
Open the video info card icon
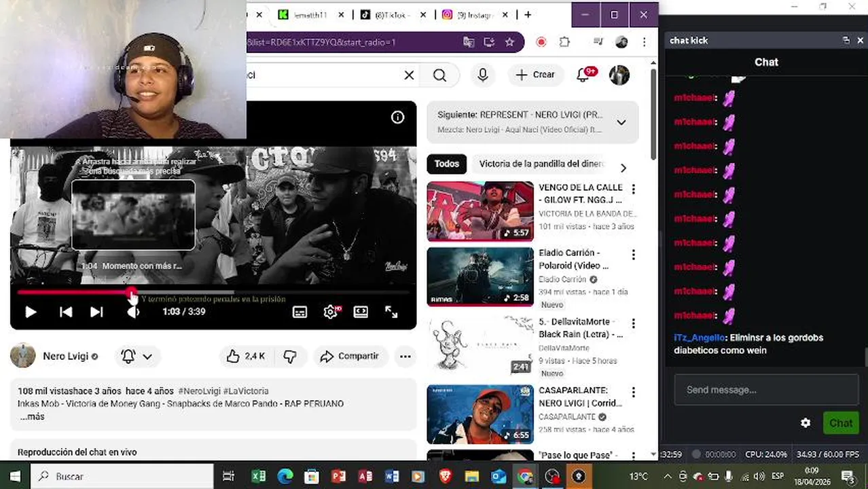pyautogui.click(x=397, y=117)
